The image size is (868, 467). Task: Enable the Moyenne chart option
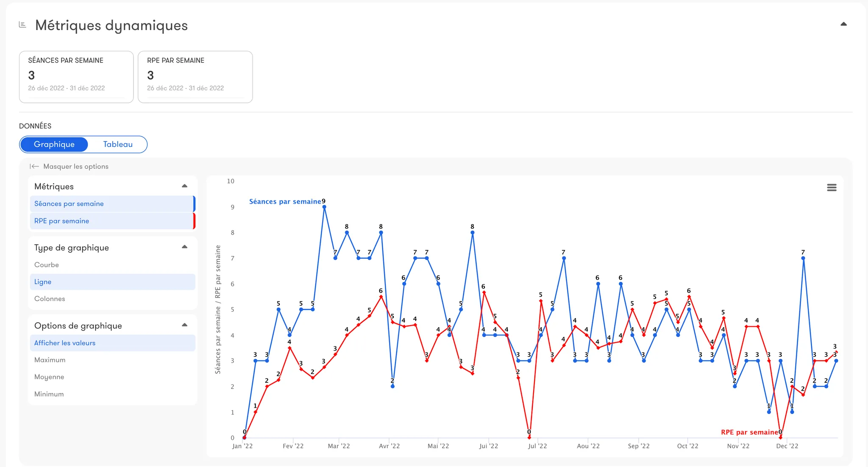point(49,377)
